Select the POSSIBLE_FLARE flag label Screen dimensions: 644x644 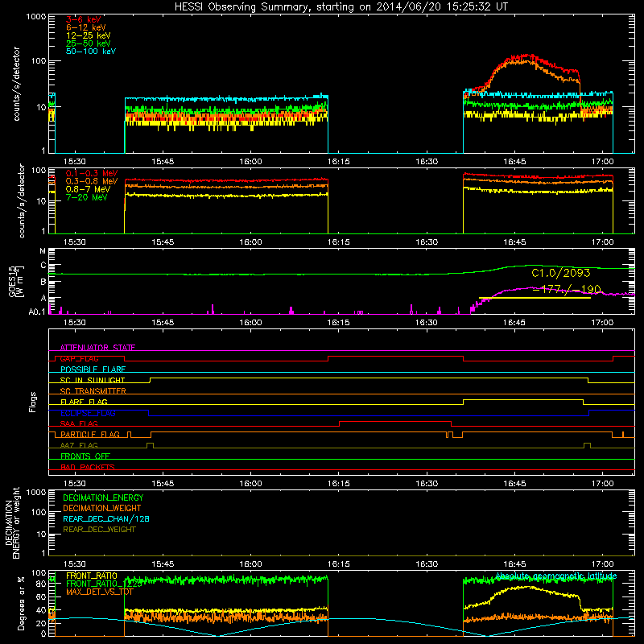point(93,369)
